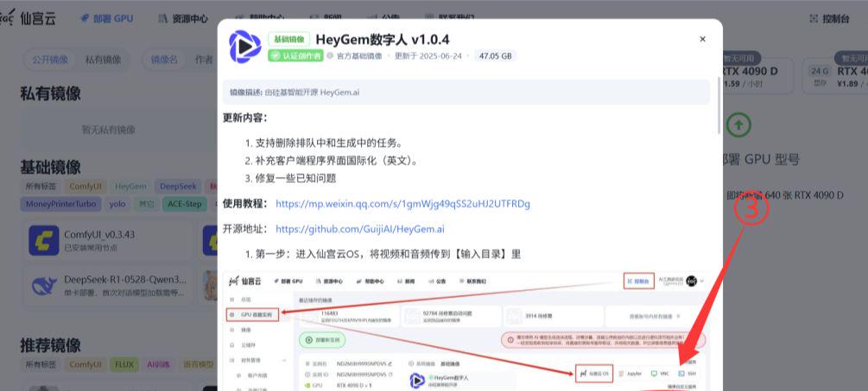
Task: Select the 镜像名 search mode
Action: pyautogui.click(x=164, y=60)
